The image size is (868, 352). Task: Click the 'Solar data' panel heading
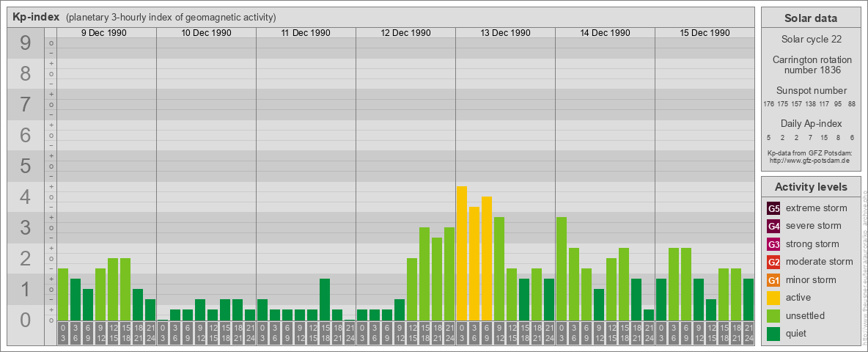pos(810,18)
